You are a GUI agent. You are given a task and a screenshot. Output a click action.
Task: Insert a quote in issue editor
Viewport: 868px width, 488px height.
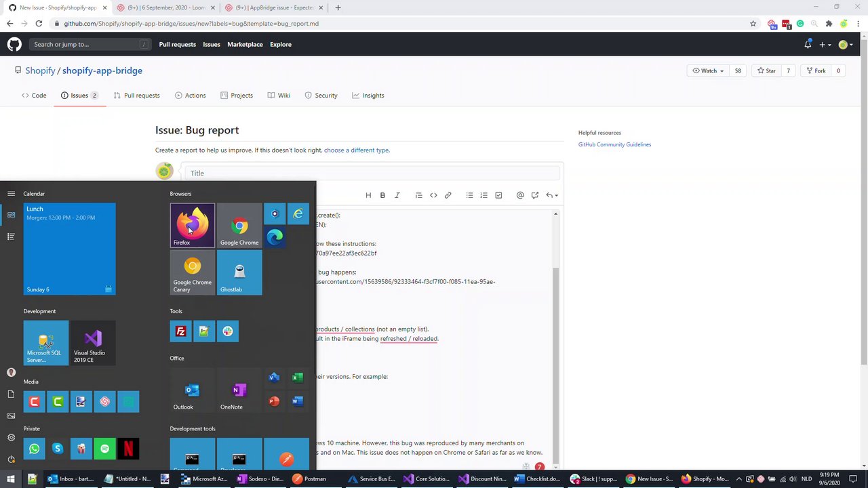[x=418, y=195]
